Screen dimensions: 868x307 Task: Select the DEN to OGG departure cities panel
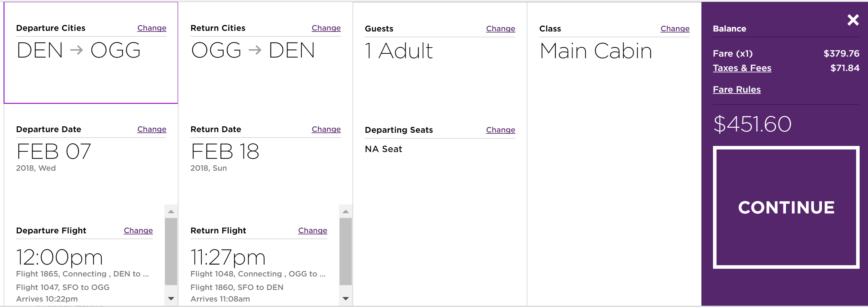coord(91,68)
